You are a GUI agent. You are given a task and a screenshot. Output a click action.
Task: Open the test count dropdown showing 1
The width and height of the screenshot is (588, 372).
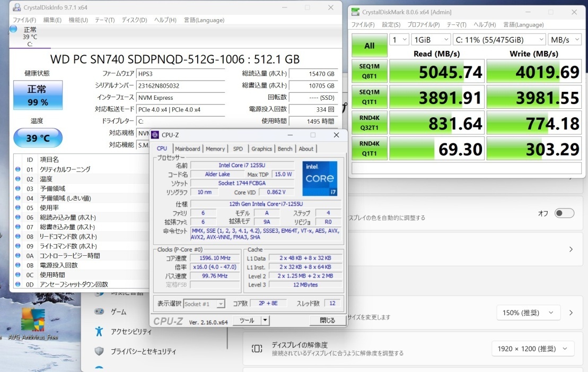pyautogui.click(x=399, y=40)
